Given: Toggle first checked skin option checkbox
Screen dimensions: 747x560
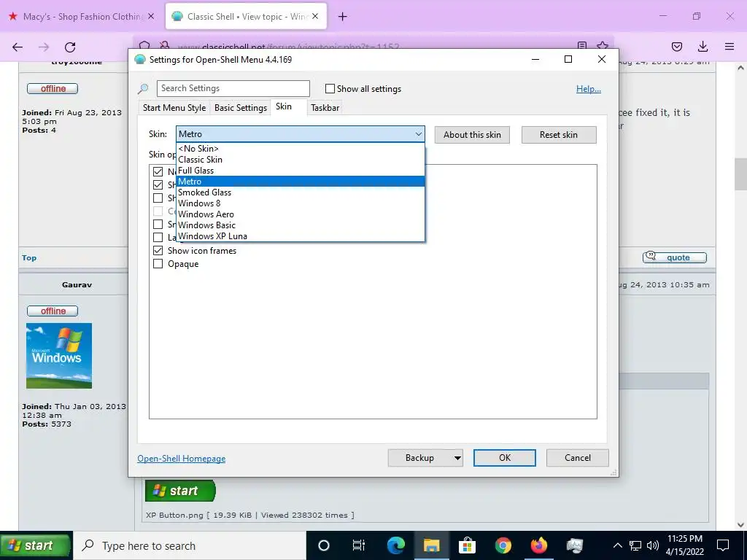Looking at the screenshot, I should pyautogui.click(x=158, y=171).
